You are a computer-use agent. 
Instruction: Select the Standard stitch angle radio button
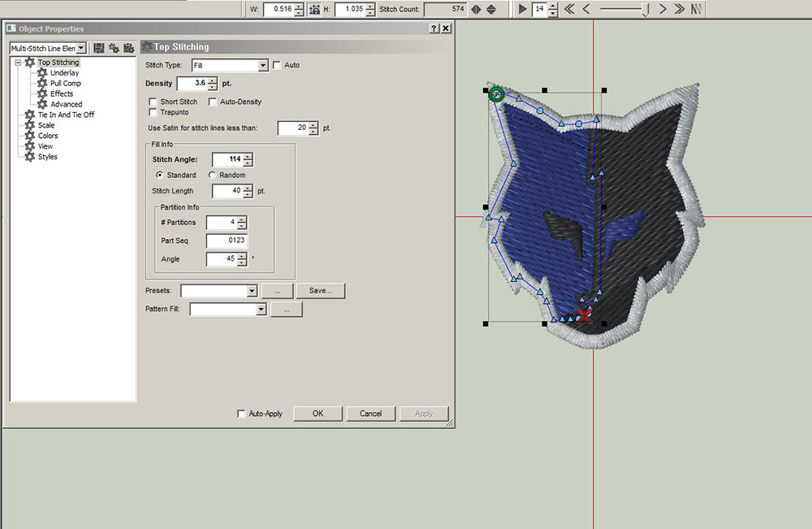[159, 176]
